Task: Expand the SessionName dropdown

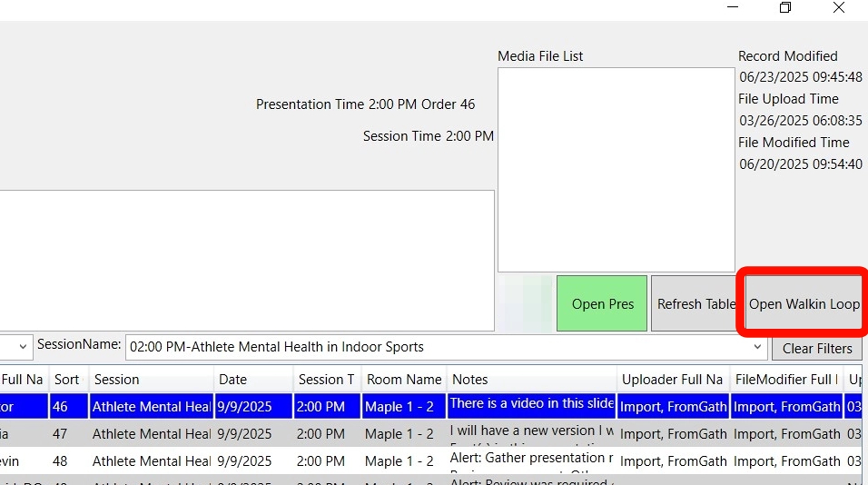Action: (756, 347)
